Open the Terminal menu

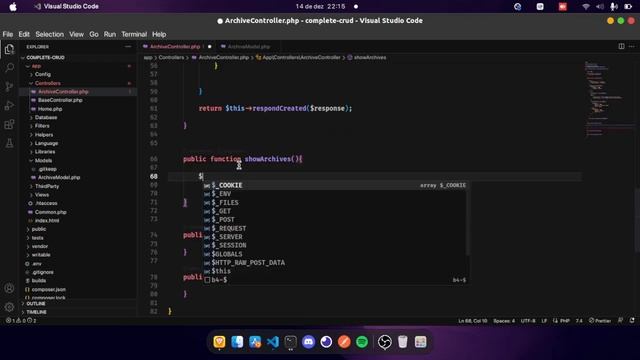click(x=134, y=34)
